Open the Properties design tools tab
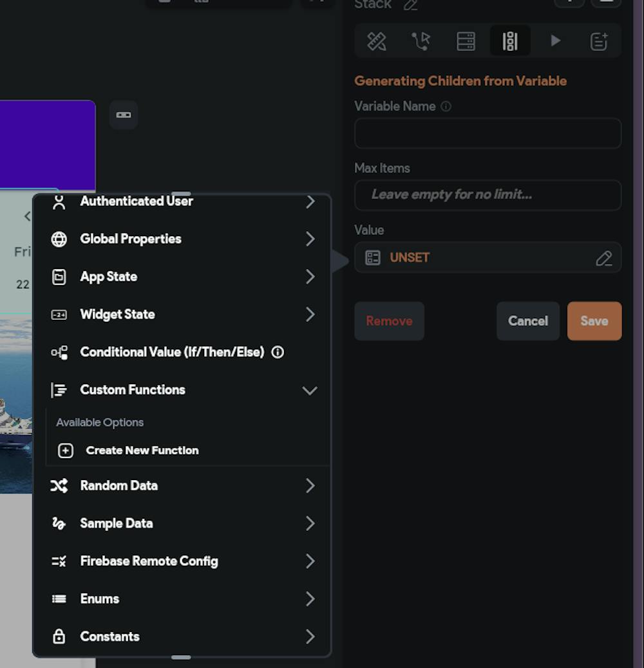 [x=377, y=41]
